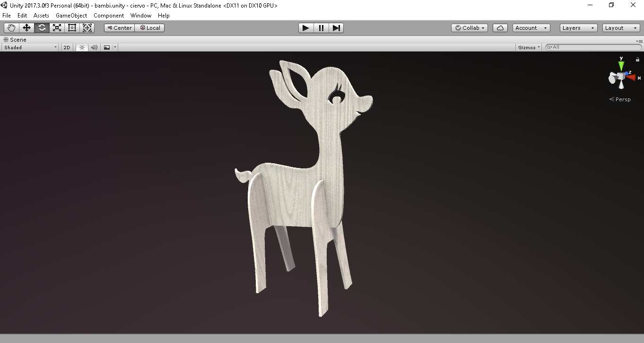644x343 pixels.
Task: Toggle 2D scene view mode
Action: 67,47
